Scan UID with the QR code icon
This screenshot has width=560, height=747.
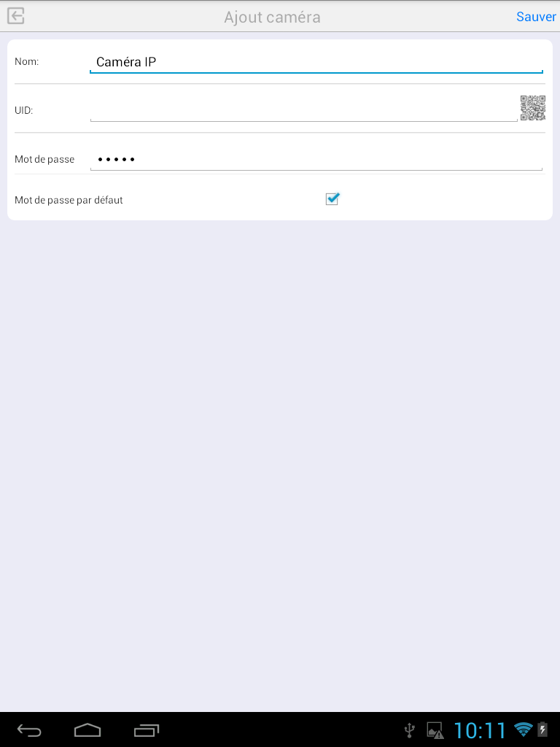click(x=533, y=108)
